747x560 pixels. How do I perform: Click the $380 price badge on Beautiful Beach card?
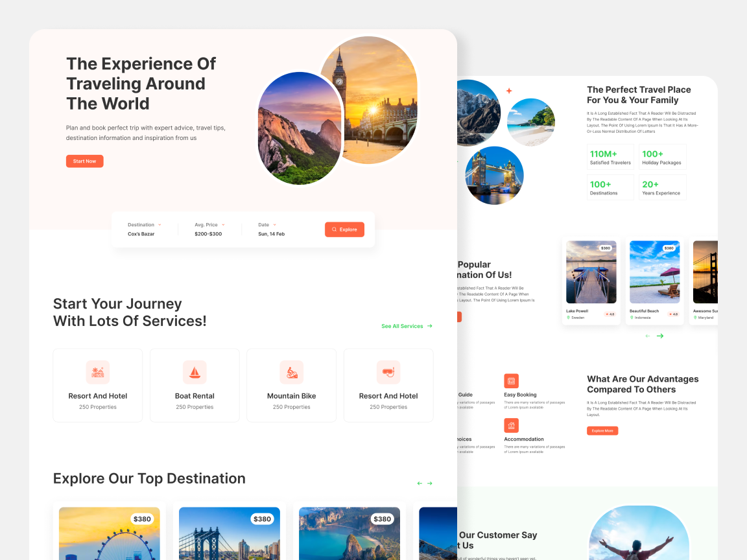[668, 248]
